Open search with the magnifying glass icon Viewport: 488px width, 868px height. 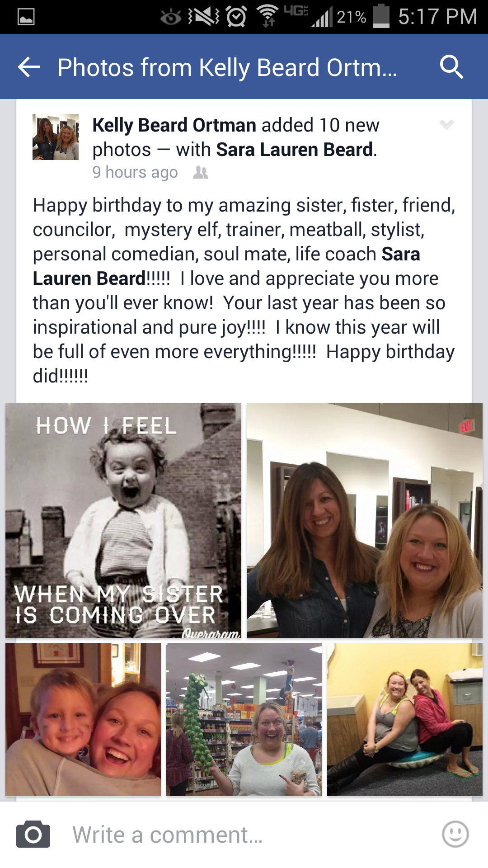pos(451,67)
